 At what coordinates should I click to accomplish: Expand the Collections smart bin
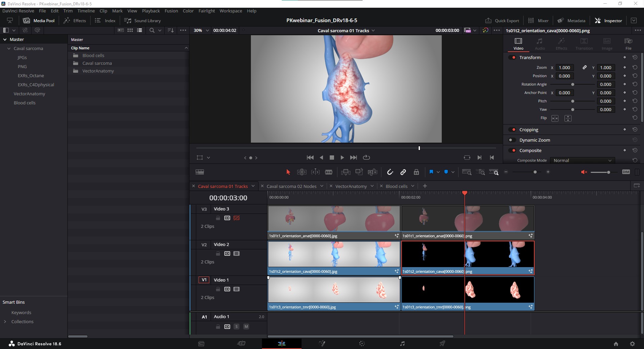coord(5,321)
